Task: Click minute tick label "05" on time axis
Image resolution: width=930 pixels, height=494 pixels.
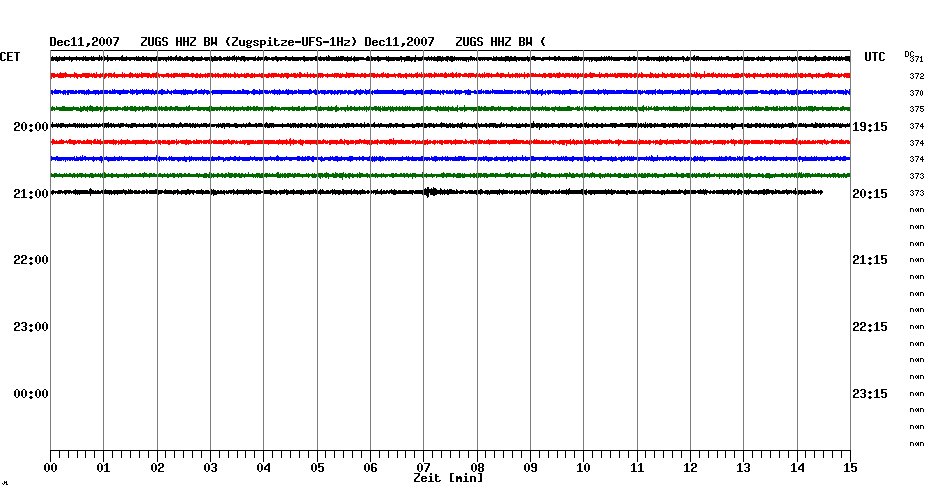Action: (317, 468)
